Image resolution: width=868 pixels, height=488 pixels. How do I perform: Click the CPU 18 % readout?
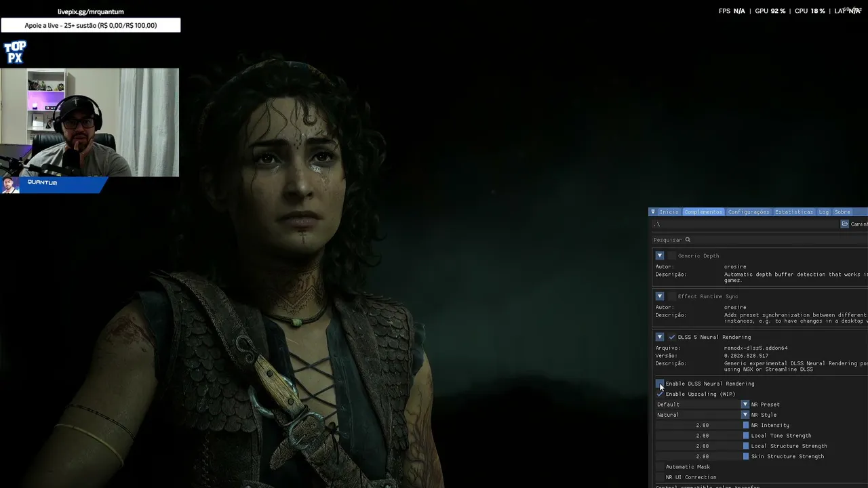coord(810,12)
